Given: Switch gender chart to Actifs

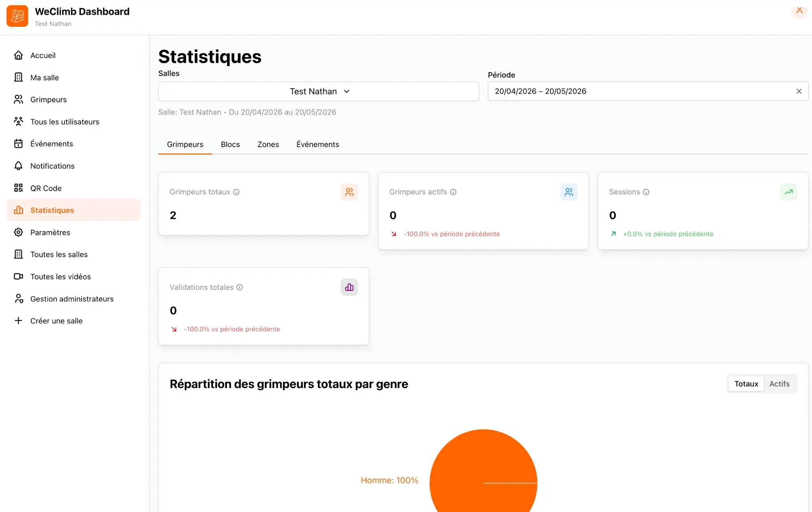Looking at the screenshot, I should click(780, 384).
